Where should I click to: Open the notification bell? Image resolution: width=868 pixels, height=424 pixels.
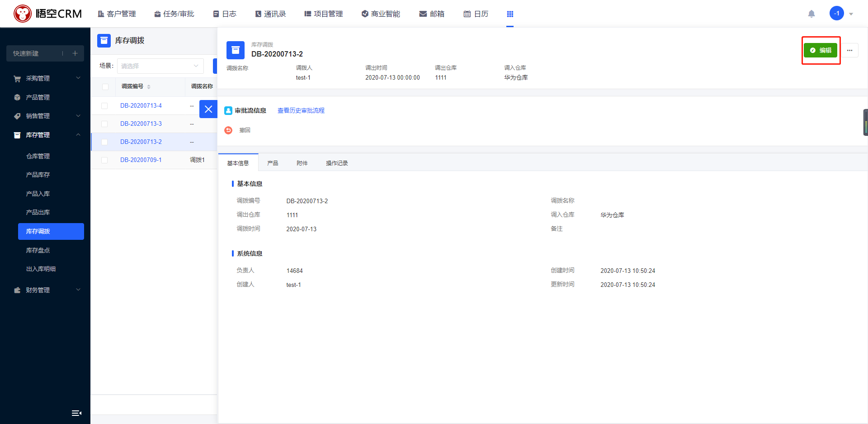point(811,14)
